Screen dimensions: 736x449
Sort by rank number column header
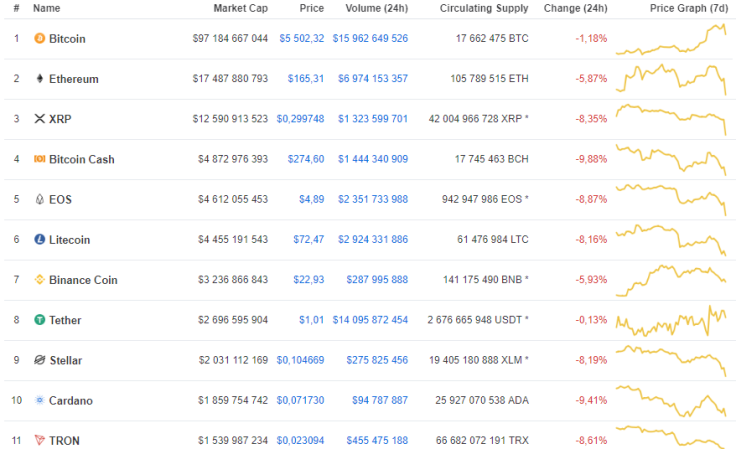(x=16, y=8)
